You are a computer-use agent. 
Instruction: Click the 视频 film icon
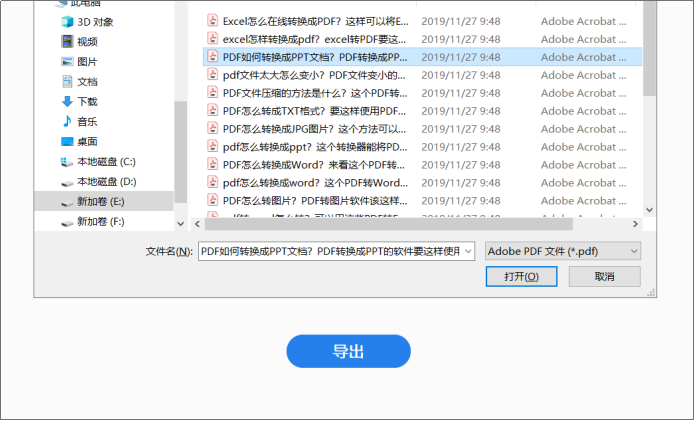coord(67,41)
